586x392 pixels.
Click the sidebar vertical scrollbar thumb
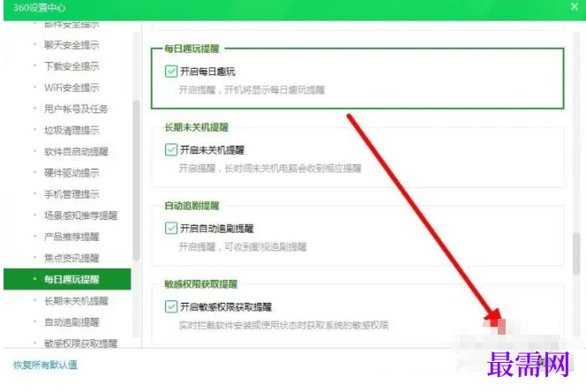click(137, 180)
